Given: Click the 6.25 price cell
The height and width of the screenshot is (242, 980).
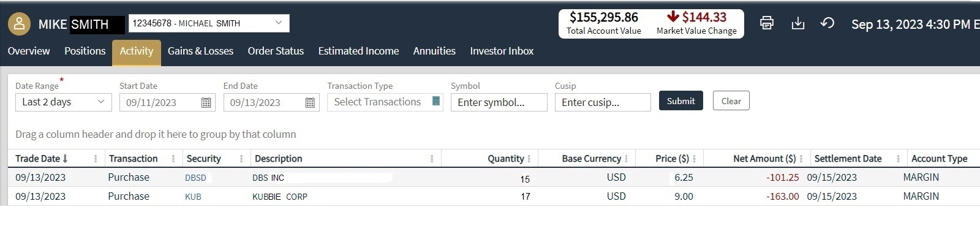Looking at the screenshot, I should tap(684, 177).
